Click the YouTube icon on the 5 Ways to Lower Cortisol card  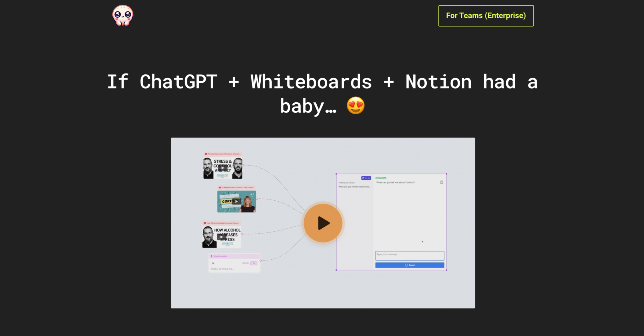point(220,187)
